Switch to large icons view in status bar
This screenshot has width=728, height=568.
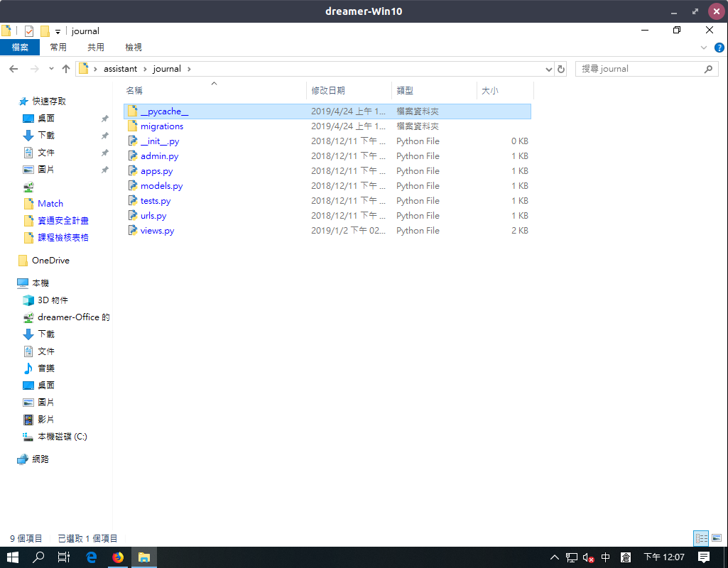(x=716, y=538)
